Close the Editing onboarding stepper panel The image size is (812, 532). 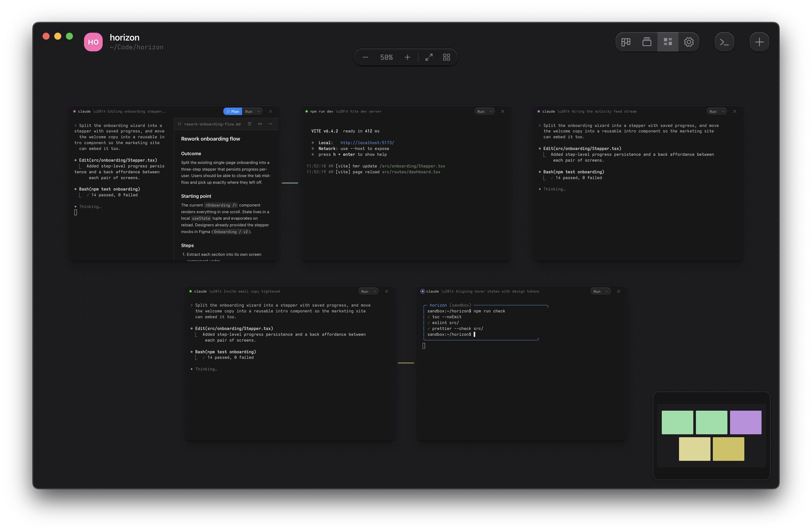point(271,112)
